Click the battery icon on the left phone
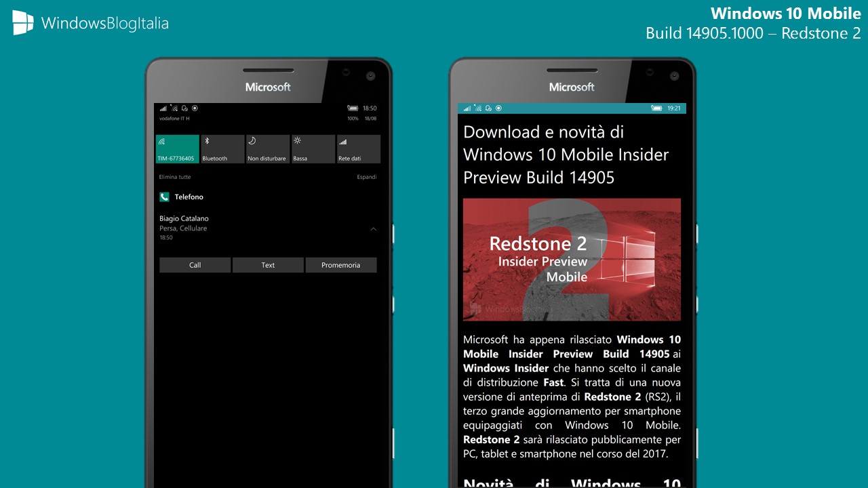The image size is (868, 488). pyautogui.click(x=353, y=108)
